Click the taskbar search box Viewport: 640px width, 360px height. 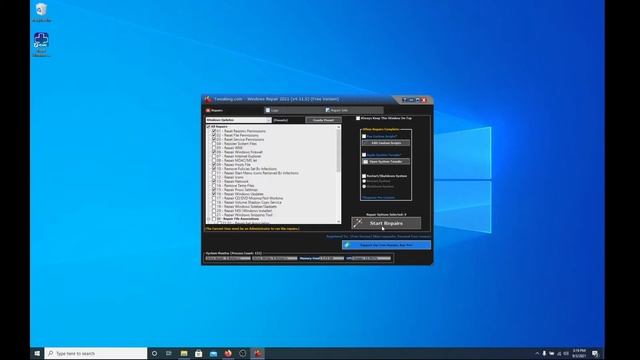click(96, 353)
